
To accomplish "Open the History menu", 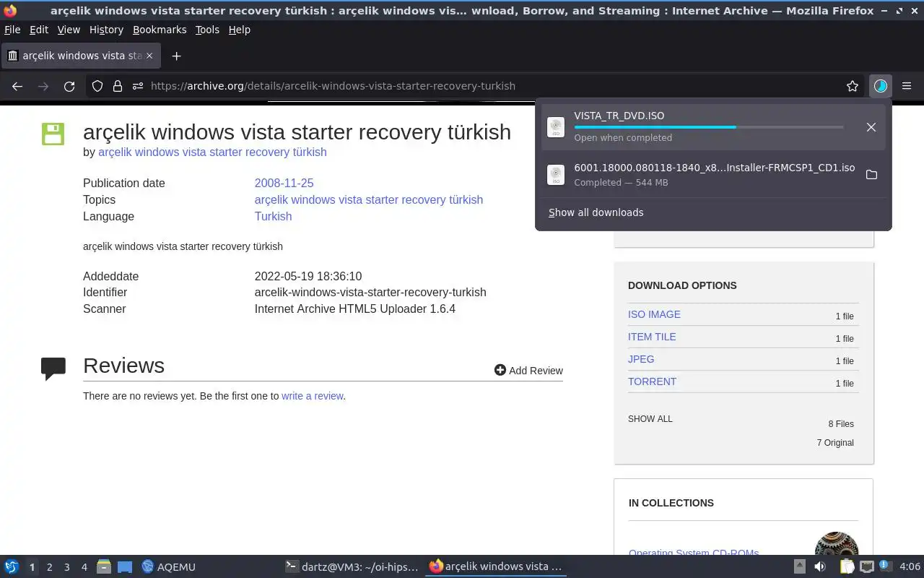I will pyautogui.click(x=106, y=30).
